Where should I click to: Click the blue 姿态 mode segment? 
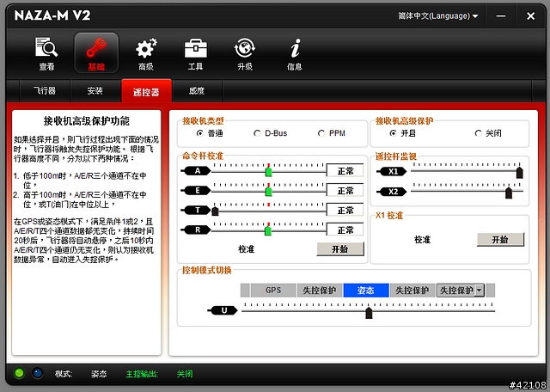366,291
